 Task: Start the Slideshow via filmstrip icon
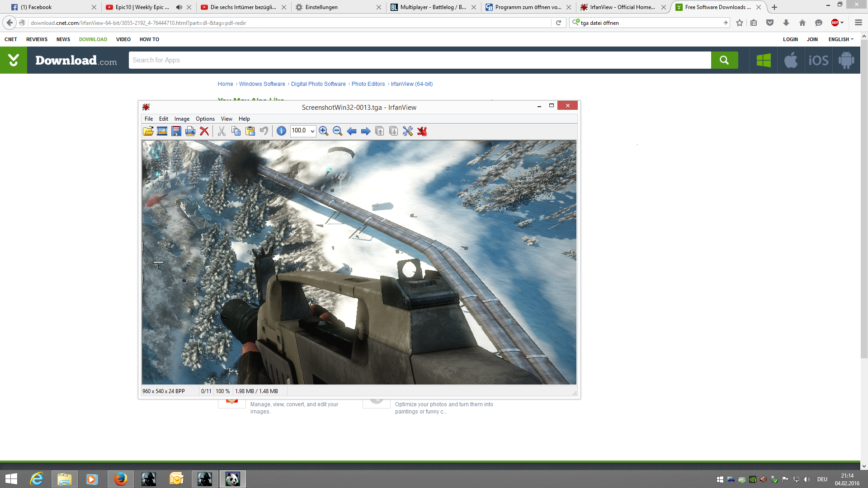coord(162,131)
